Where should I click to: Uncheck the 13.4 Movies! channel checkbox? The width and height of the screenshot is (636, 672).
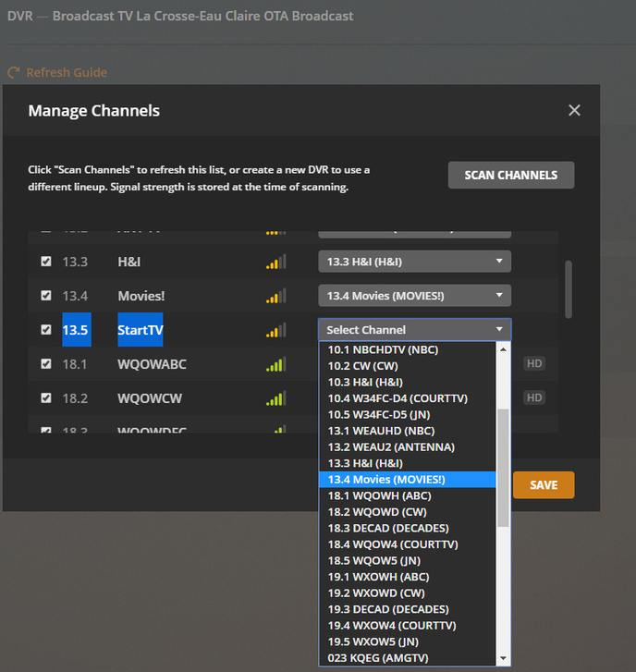click(46, 296)
